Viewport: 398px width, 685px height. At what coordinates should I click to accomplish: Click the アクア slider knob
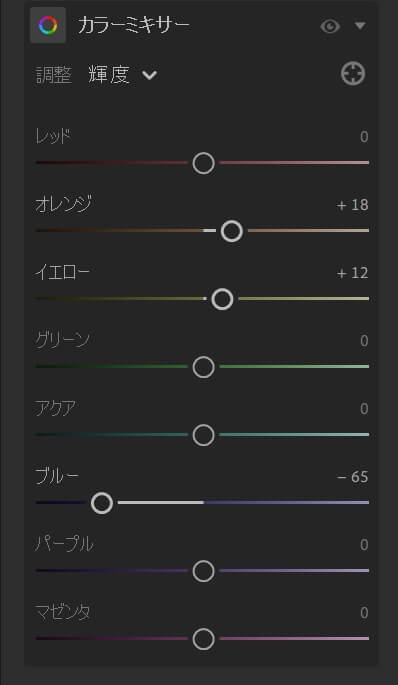pos(204,435)
